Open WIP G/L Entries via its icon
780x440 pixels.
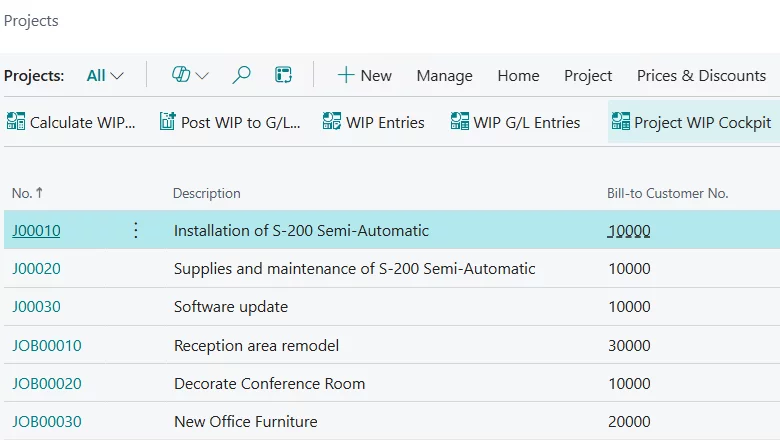(x=459, y=122)
